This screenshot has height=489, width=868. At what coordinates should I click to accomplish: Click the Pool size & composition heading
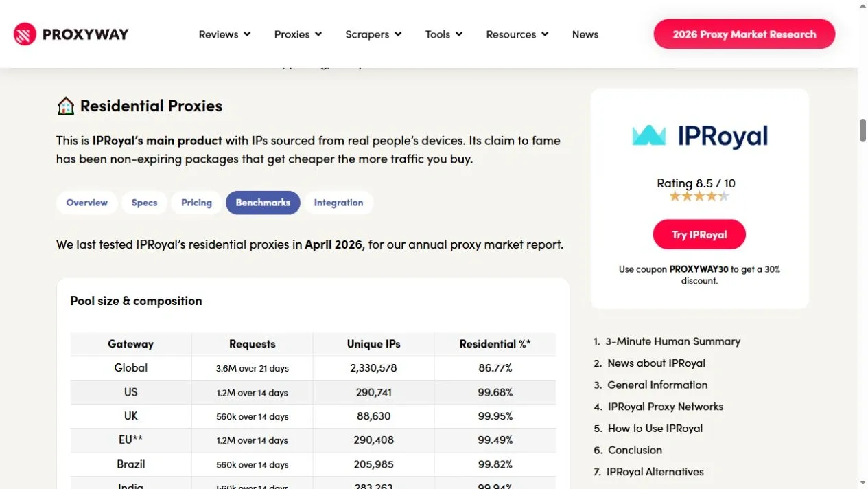tap(136, 301)
